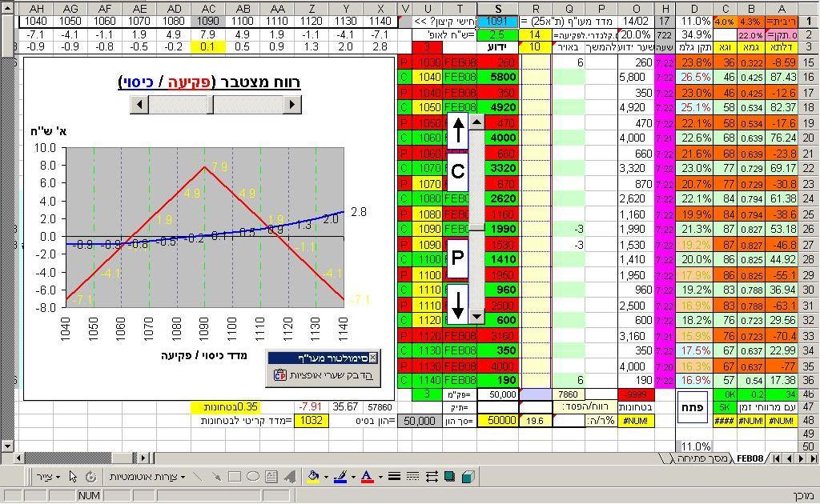
Task: Open the Line Style options
Action: (x=394, y=476)
